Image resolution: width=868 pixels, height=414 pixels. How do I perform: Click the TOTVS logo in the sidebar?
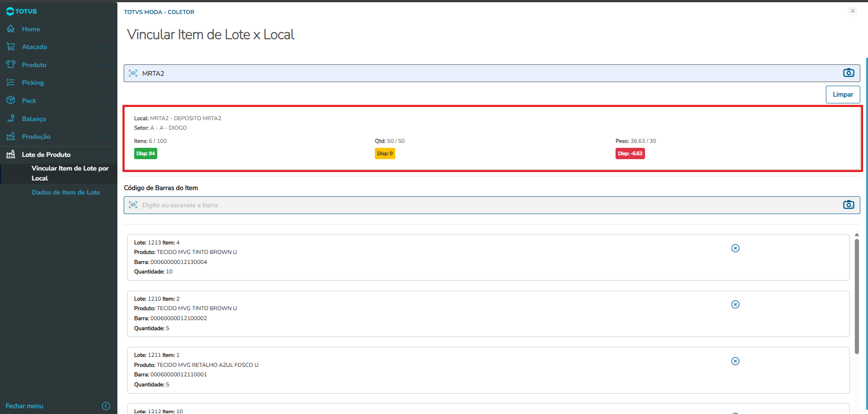pos(21,11)
